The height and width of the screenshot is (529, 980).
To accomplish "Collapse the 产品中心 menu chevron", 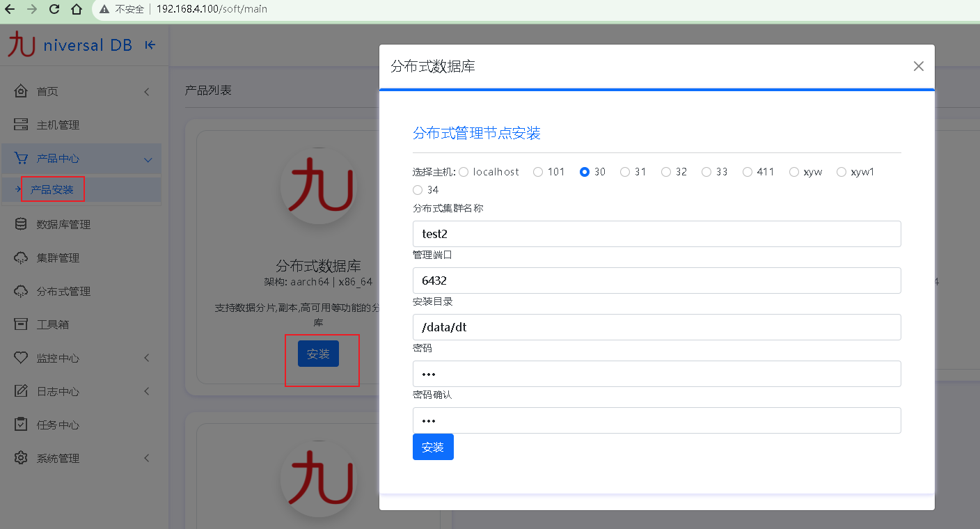I will tap(148, 159).
